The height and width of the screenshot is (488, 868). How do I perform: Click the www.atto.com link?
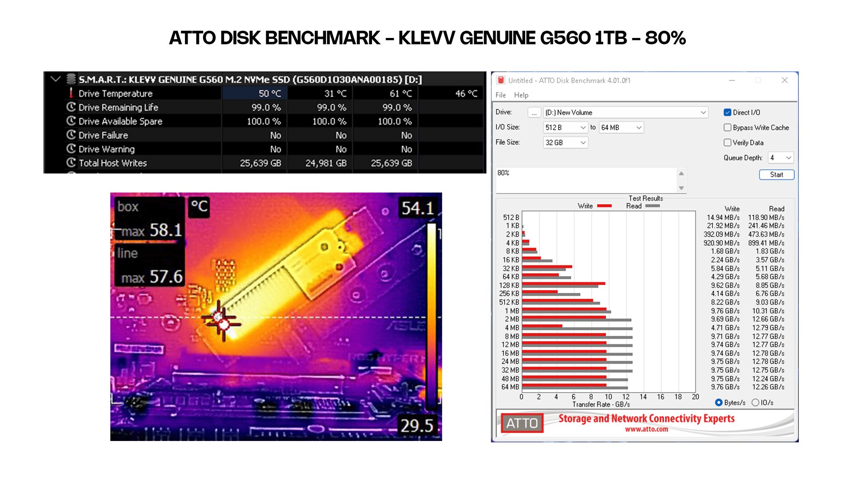tap(646, 429)
